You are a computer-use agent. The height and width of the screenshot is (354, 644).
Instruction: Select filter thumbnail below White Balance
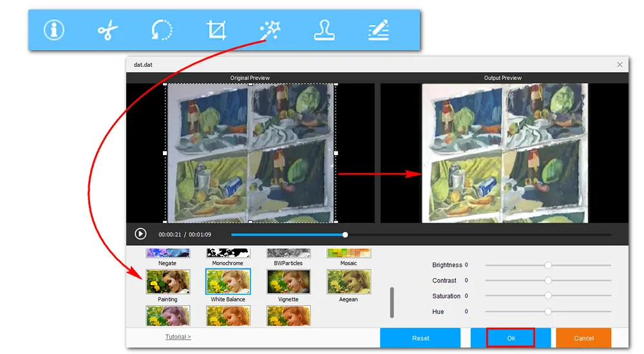(x=228, y=316)
